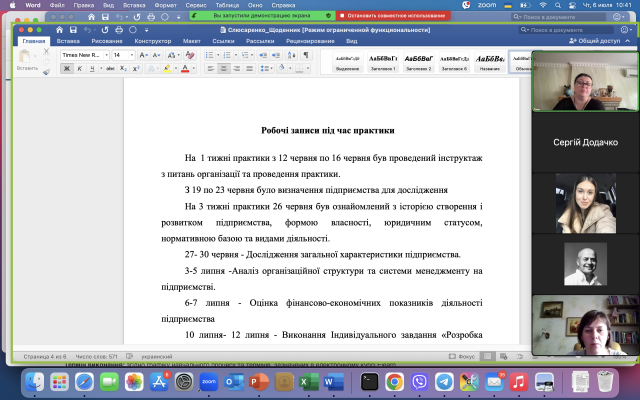Switch to print layout view in status bar
The image size is (640, 400).
pos(487,356)
